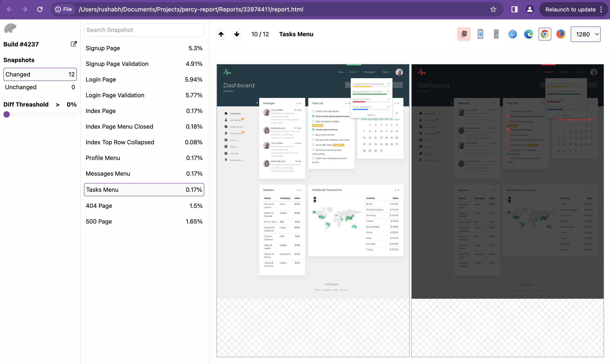Open the 404 Page snapshot
Viewport: 610px width, 364px height.
tap(144, 206)
